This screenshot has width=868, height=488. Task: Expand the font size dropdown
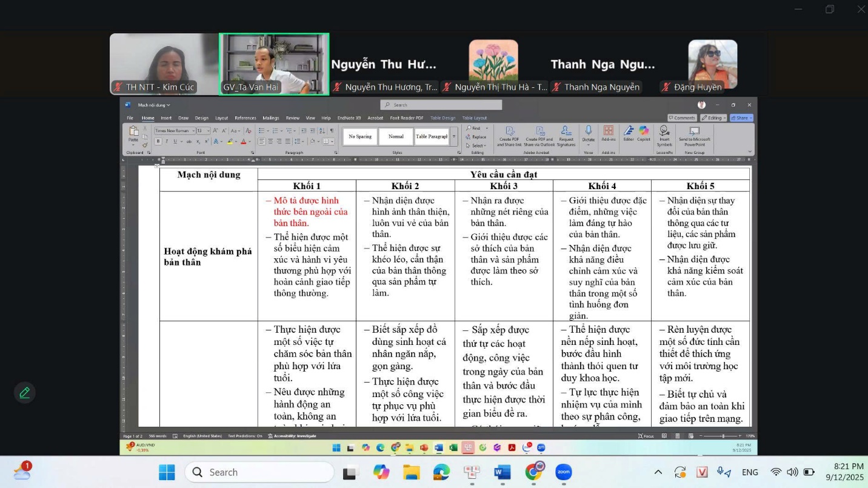point(208,130)
